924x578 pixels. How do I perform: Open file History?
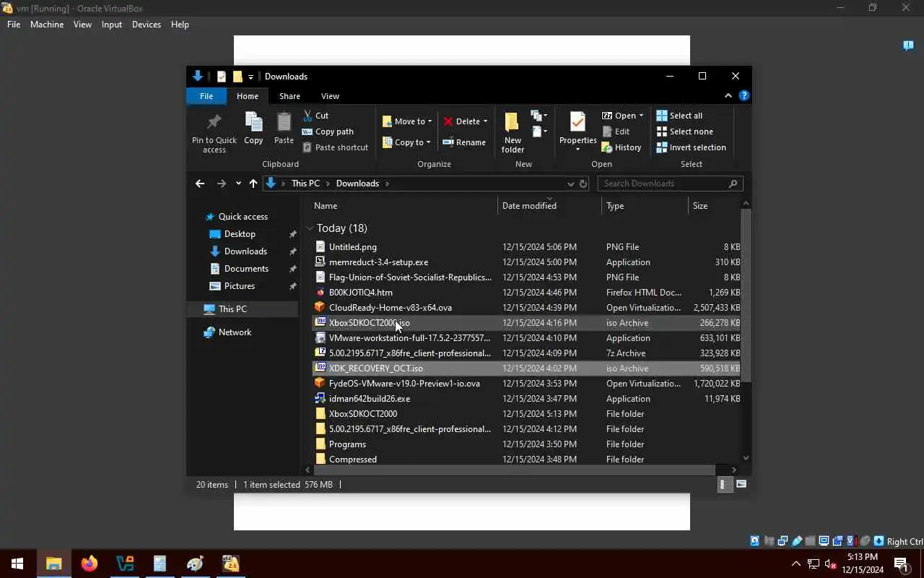(x=621, y=147)
